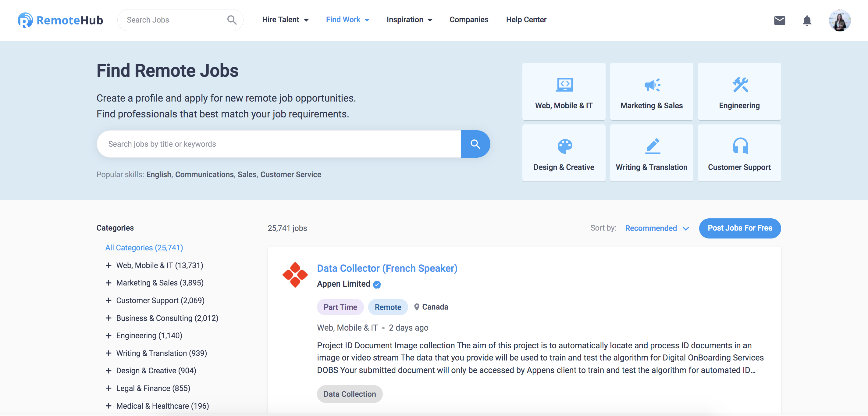
Task: Expand the Engineering category in the sidebar
Action: tap(108, 335)
